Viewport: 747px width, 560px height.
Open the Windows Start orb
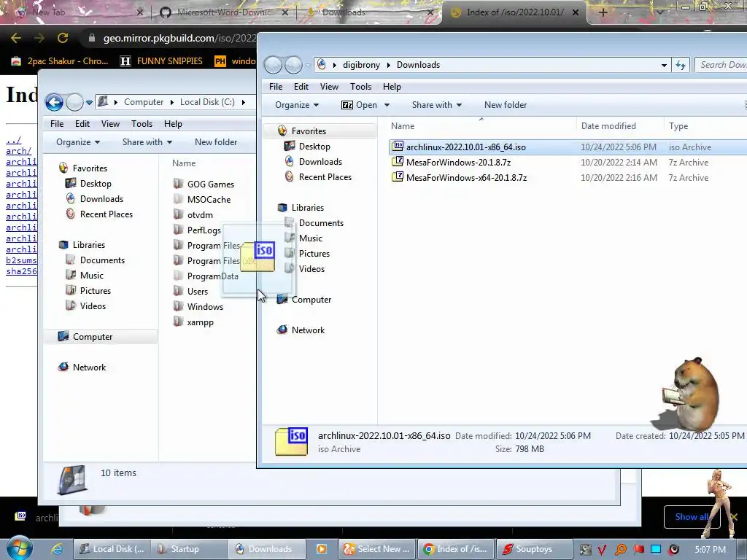tap(18, 548)
